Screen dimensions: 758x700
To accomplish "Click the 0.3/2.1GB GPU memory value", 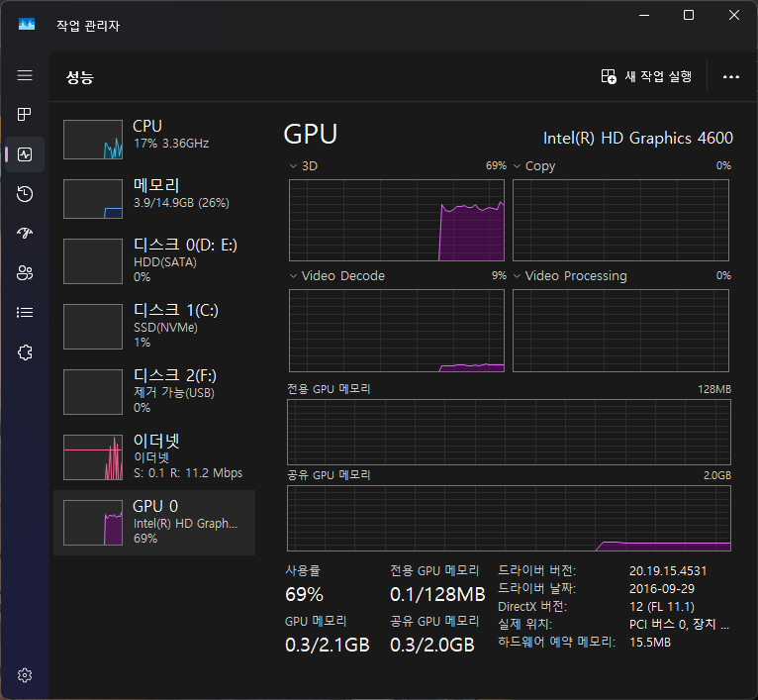I will tap(328, 645).
